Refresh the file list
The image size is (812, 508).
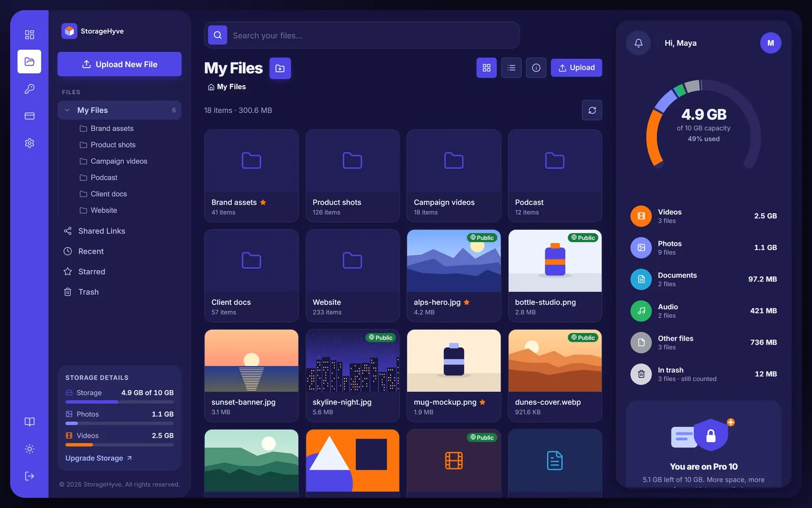tap(592, 110)
